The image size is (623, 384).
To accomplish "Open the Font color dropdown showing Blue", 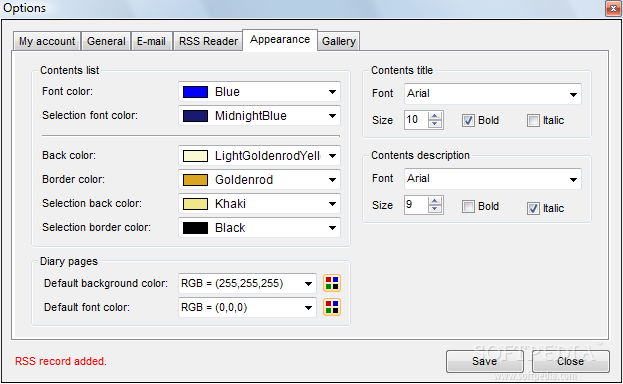I will coord(259,92).
